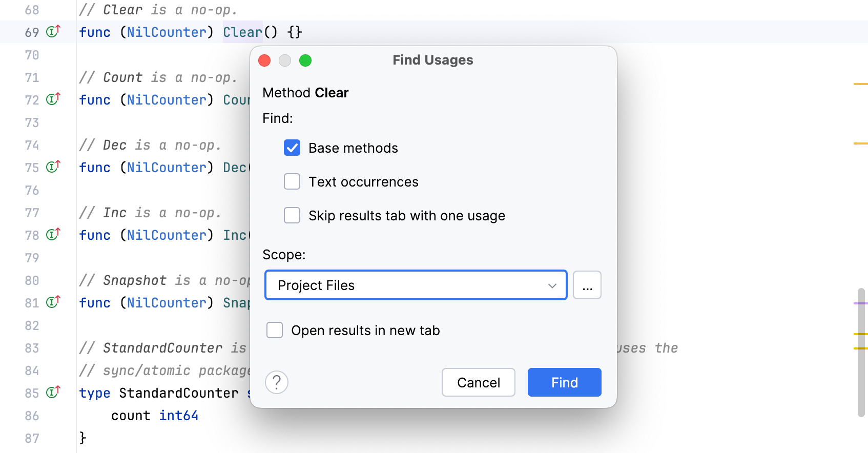868x453 pixels.
Task: Select the Clear identifier on line 69
Action: 242,32
